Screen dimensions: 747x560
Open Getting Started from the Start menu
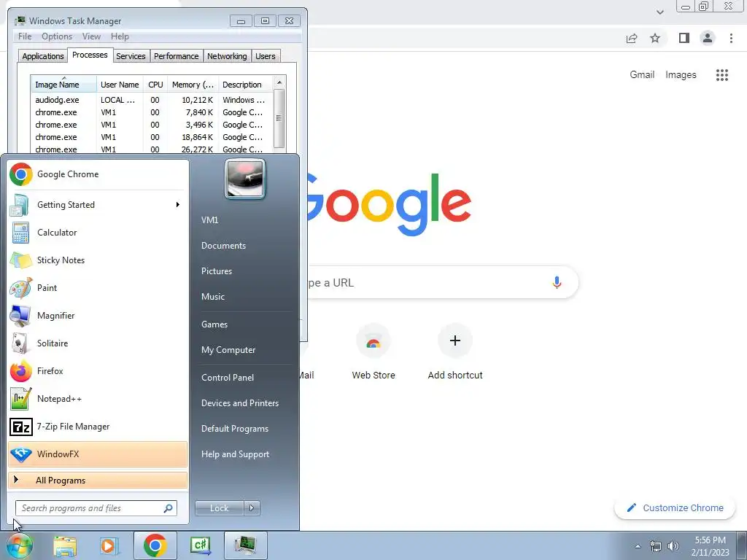click(x=98, y=205)
